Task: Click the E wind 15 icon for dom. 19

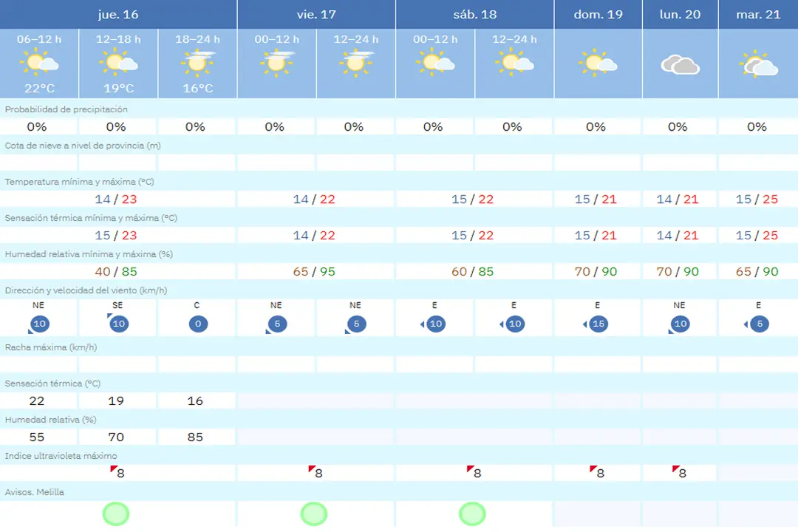Action: pos(596,324)
